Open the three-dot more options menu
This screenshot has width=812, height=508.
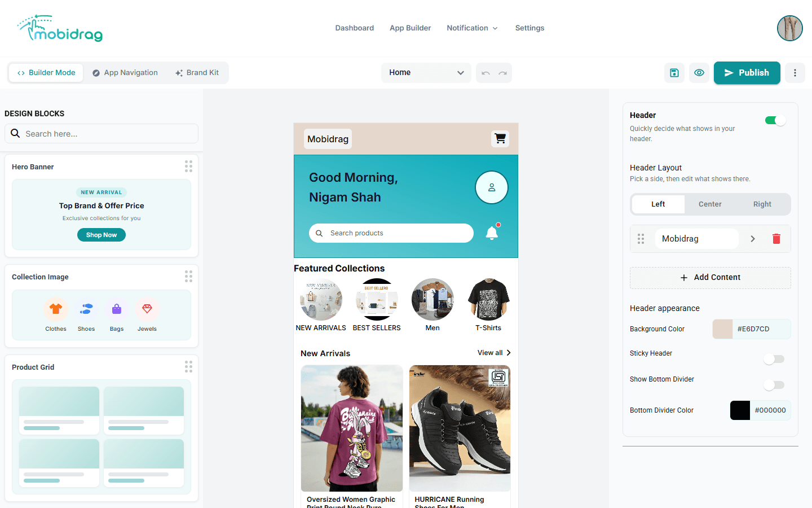point(795,73)
